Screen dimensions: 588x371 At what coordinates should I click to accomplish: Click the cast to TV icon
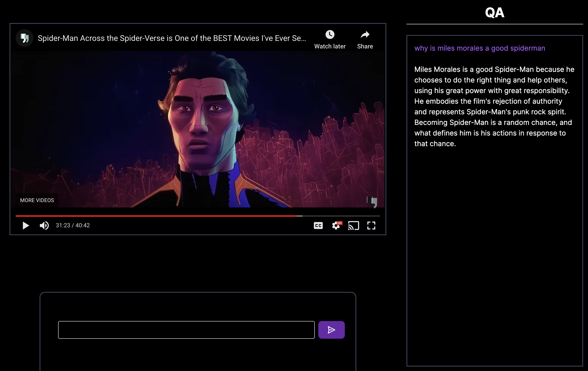pyautogui.click(x=353, y=225)
